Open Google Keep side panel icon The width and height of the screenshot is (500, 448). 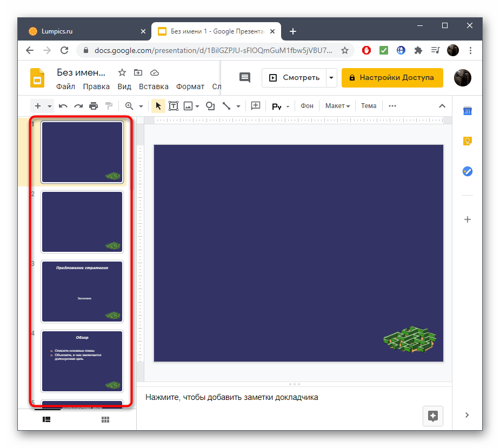(x=467, y=141)
